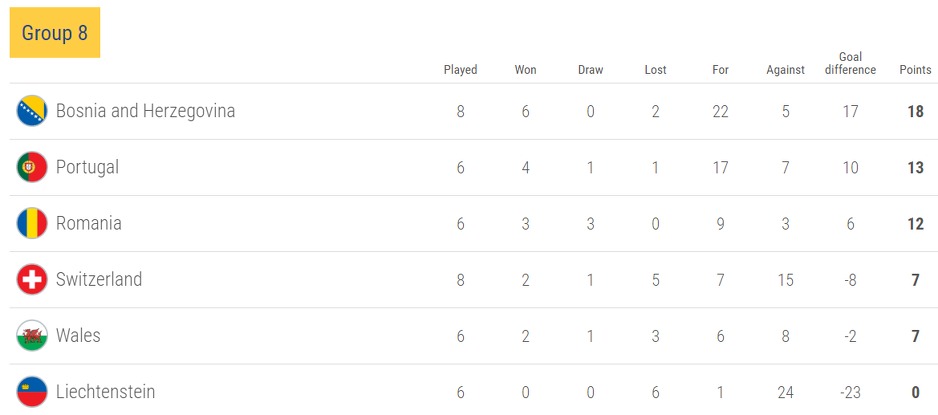Screen dimensions: 938x415
Task: Click the Played column header
Action: click(461, 70)
